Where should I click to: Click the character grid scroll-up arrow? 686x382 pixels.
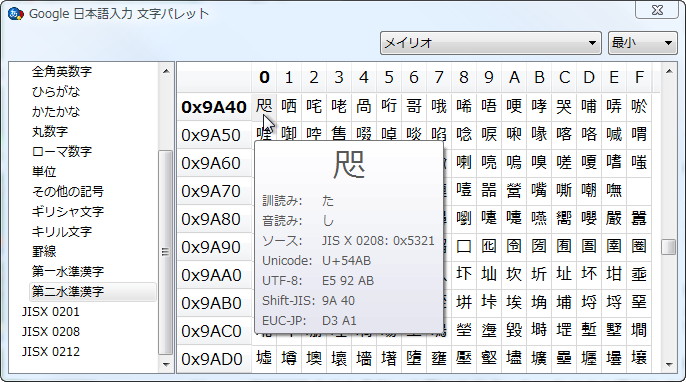coord(668,71)
